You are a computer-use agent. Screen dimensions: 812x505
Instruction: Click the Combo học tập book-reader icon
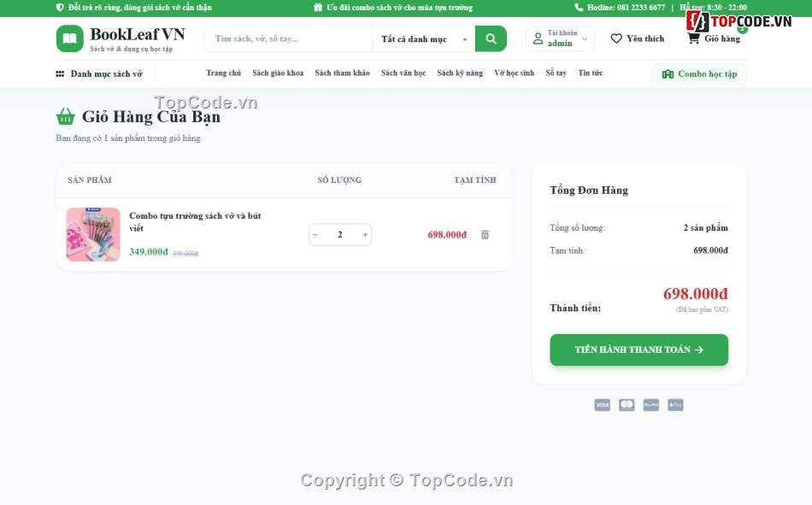[x=668, y=74]
